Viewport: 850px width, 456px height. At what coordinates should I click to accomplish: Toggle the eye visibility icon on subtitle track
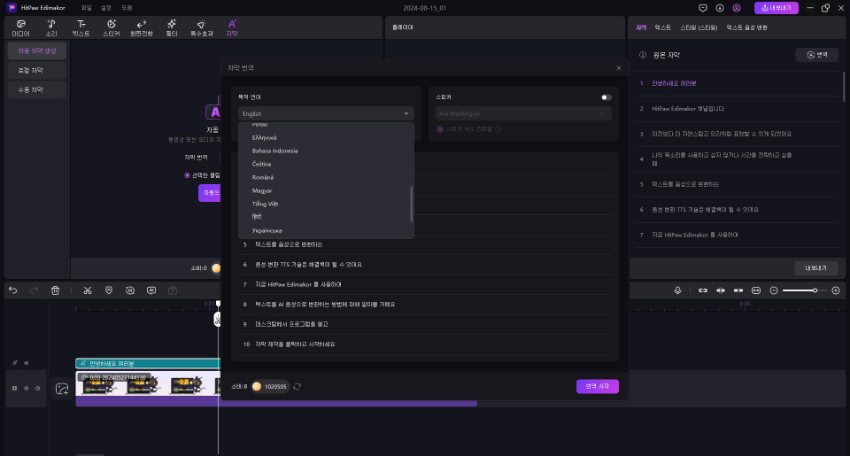[26, 363]
